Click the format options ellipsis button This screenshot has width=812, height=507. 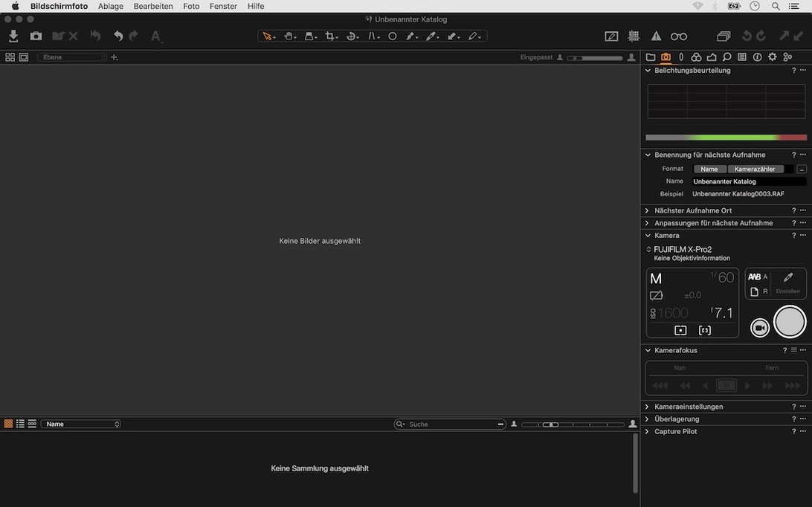[x=802, y=169]
